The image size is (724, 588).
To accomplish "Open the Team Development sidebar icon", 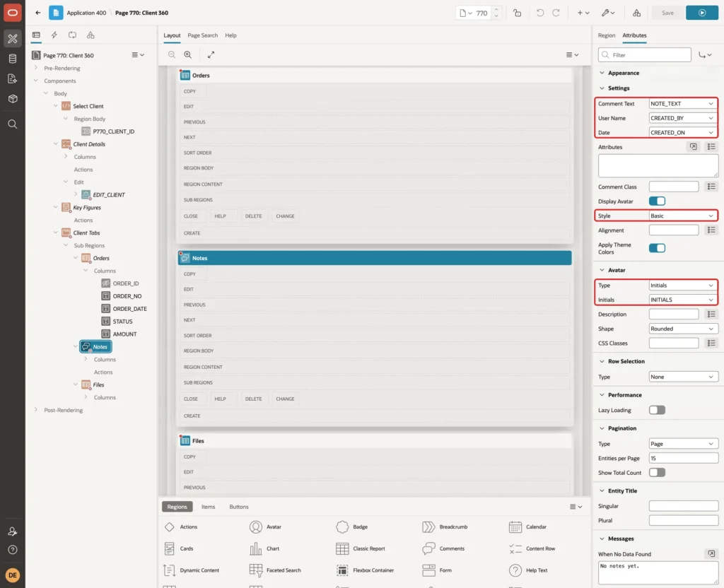I will pos(13,78).
